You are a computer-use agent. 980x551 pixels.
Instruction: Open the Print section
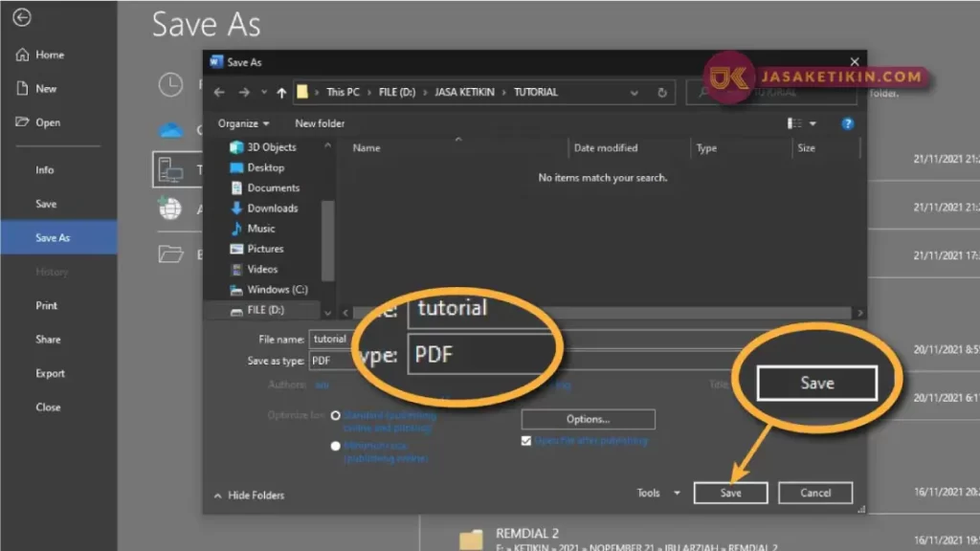tap(46, 305)
